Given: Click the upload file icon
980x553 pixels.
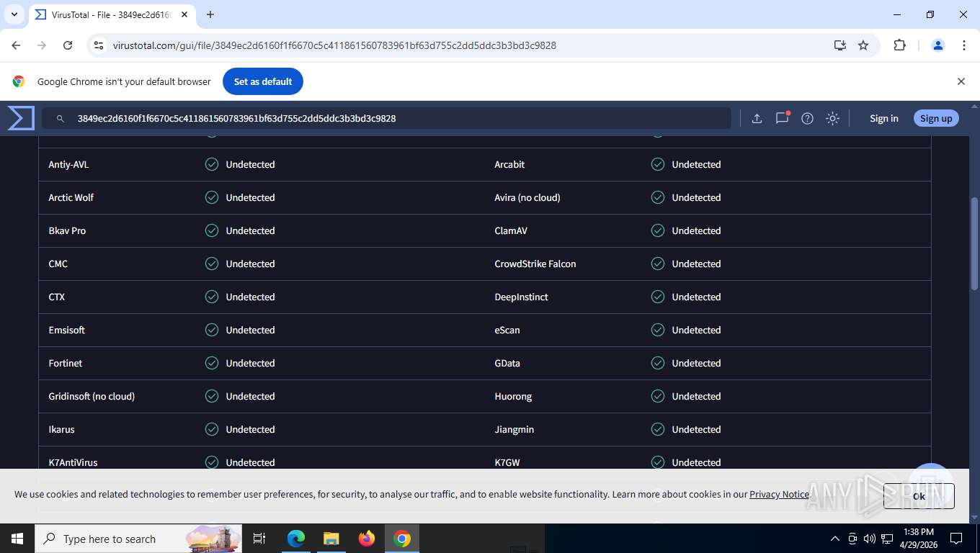Looking at the screenshot, I should [757, 118].
